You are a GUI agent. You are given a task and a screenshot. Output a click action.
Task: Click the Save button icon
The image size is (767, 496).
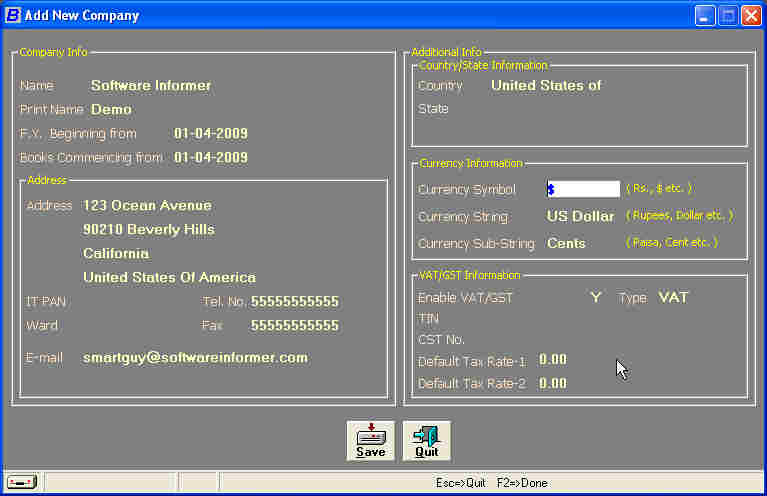(370, 441)
